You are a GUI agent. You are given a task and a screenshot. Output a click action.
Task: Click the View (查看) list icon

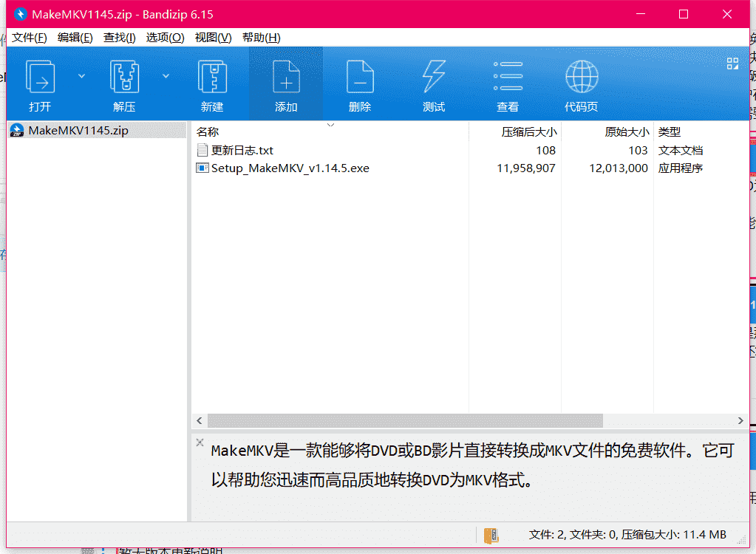[x=508, y=76]
